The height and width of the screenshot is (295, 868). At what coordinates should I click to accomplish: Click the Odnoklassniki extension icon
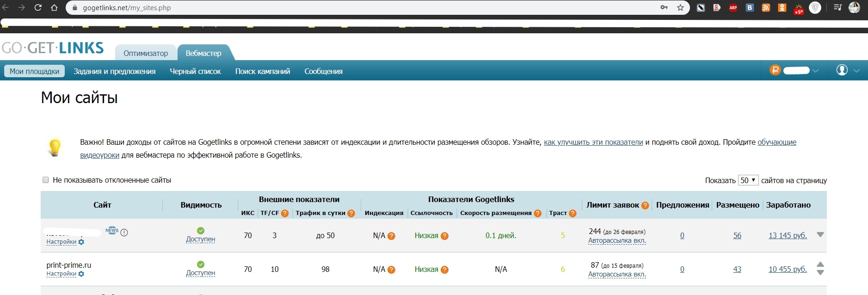tap(782, 7)
